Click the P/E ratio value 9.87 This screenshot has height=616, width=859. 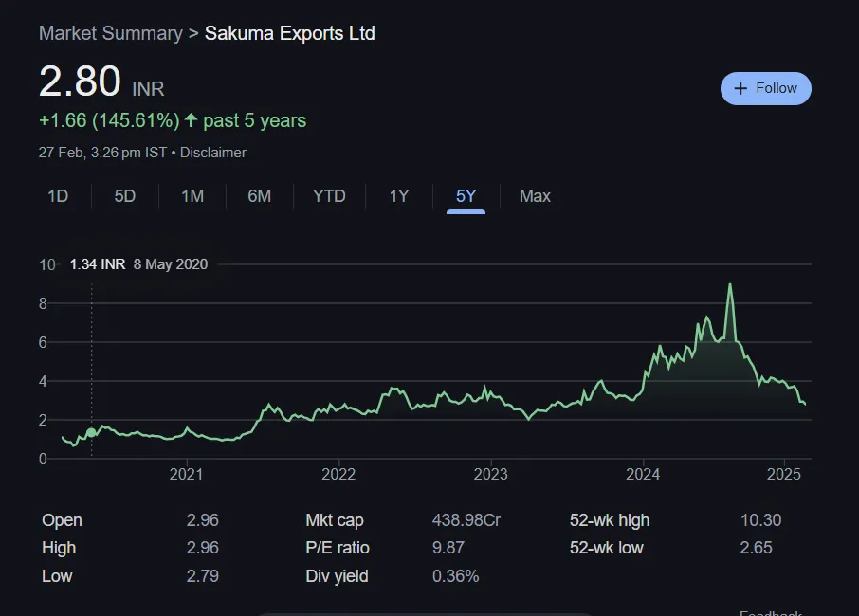[x=448, y=548]
